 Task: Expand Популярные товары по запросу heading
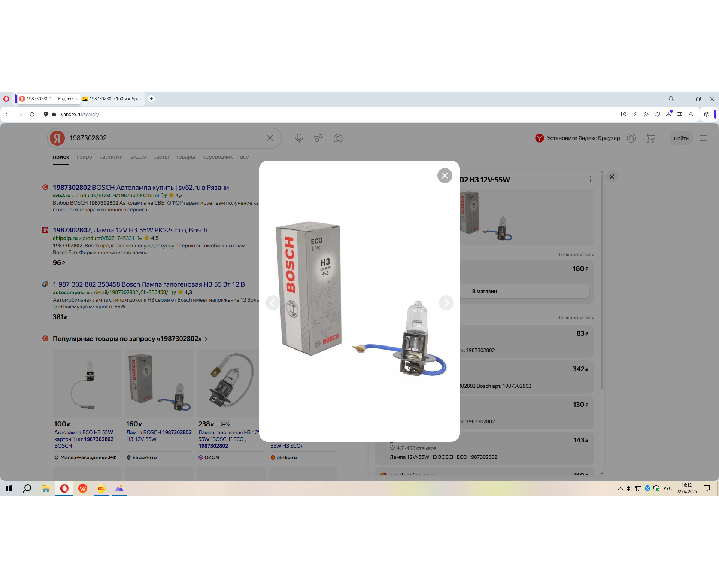(130, 339)
